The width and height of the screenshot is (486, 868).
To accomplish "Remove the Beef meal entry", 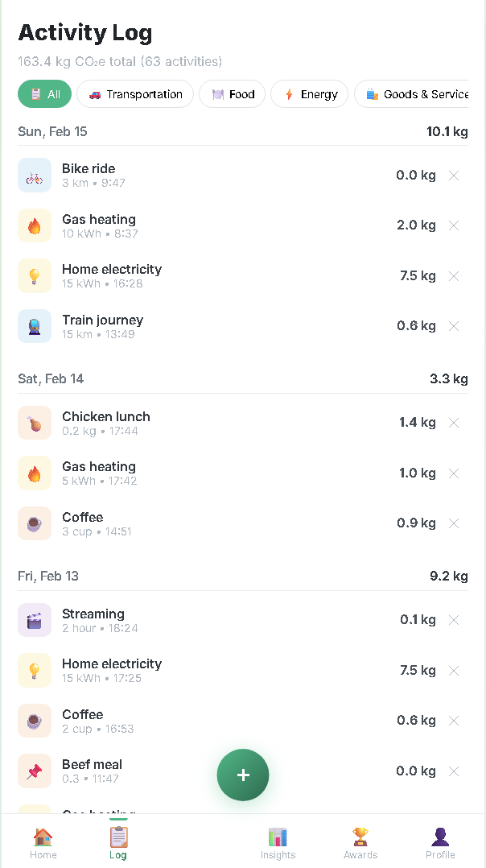I will 454,771.
